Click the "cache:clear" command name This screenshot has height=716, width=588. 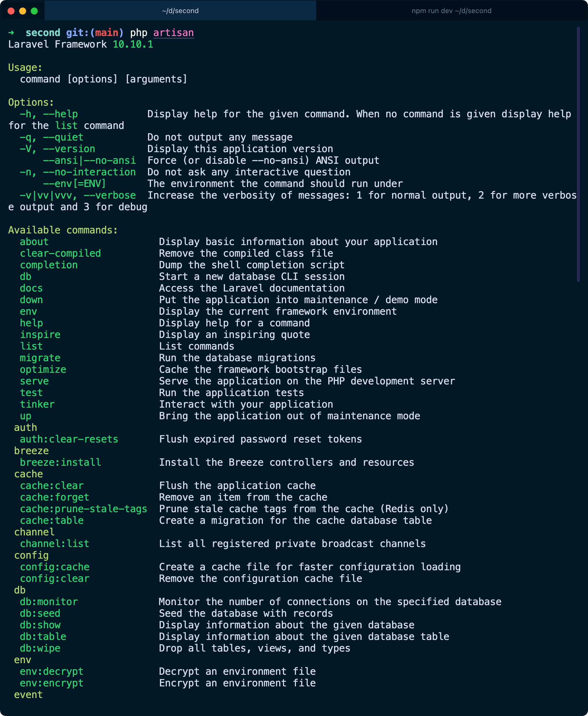coord(51,485)
